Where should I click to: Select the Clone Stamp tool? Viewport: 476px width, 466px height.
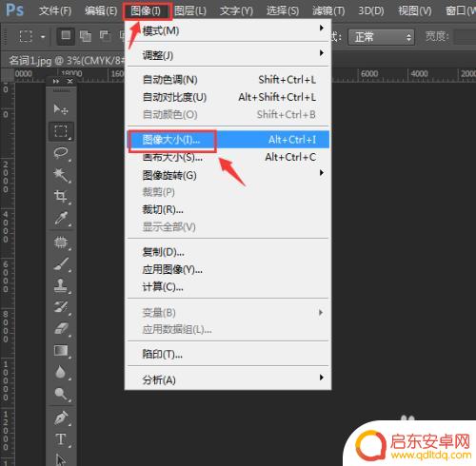click(x=61, y=285)
